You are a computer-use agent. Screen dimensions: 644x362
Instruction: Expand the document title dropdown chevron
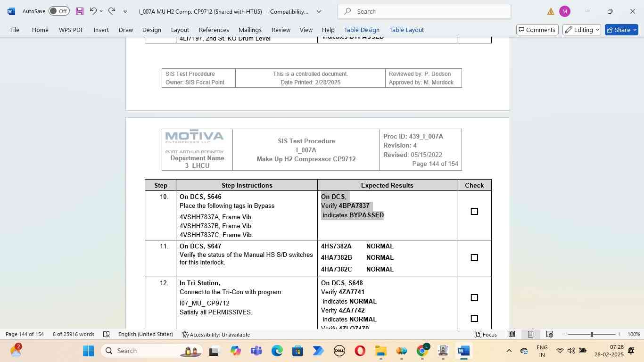[319, 11]
